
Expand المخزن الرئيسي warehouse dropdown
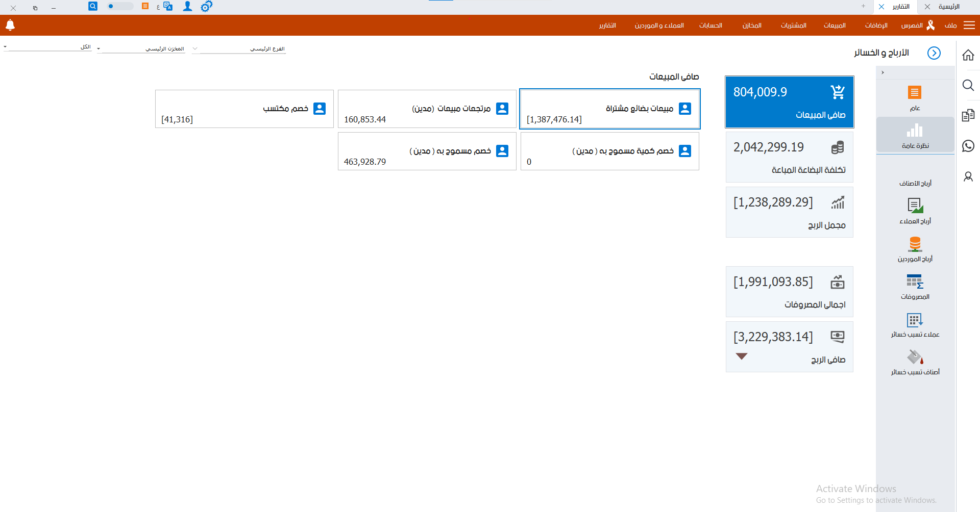click(99, 49)
